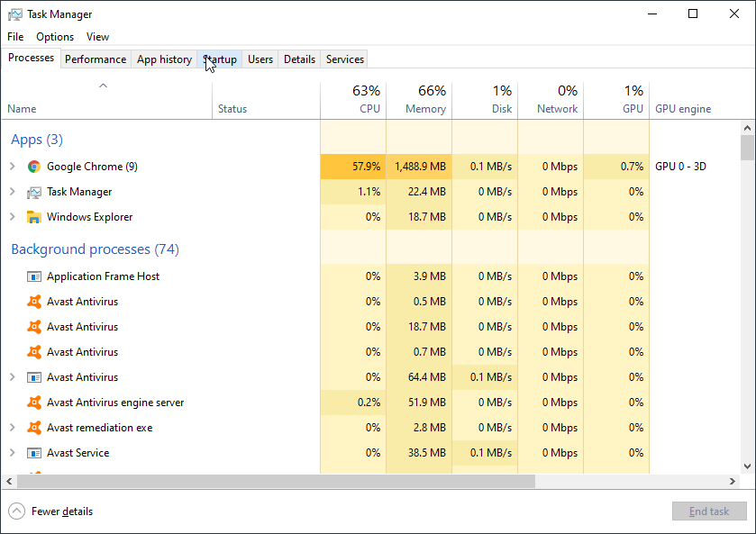
Task: Expand the Windows Explorer process group
Action: pyautogui.click(x=13, y=217)
